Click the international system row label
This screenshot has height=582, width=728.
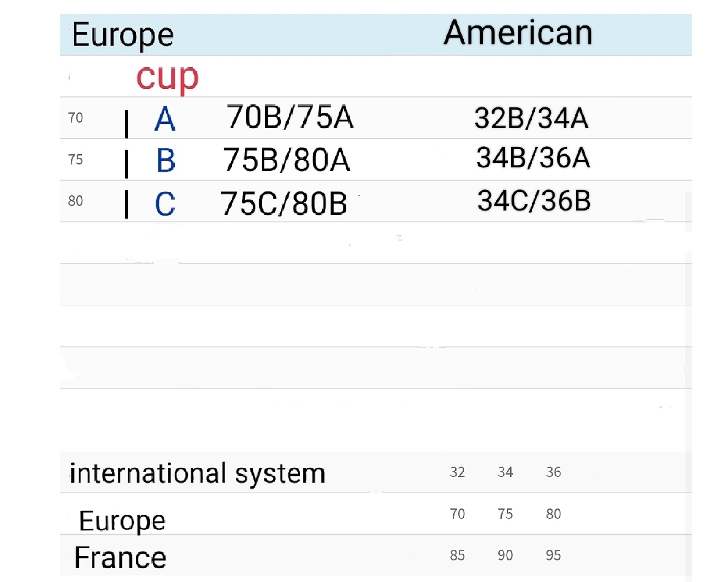point(197,473)
